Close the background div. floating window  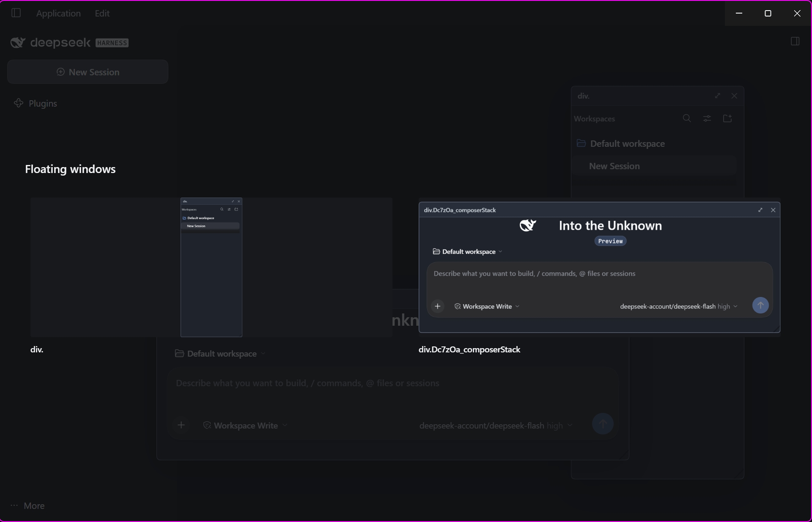[734, 96]
